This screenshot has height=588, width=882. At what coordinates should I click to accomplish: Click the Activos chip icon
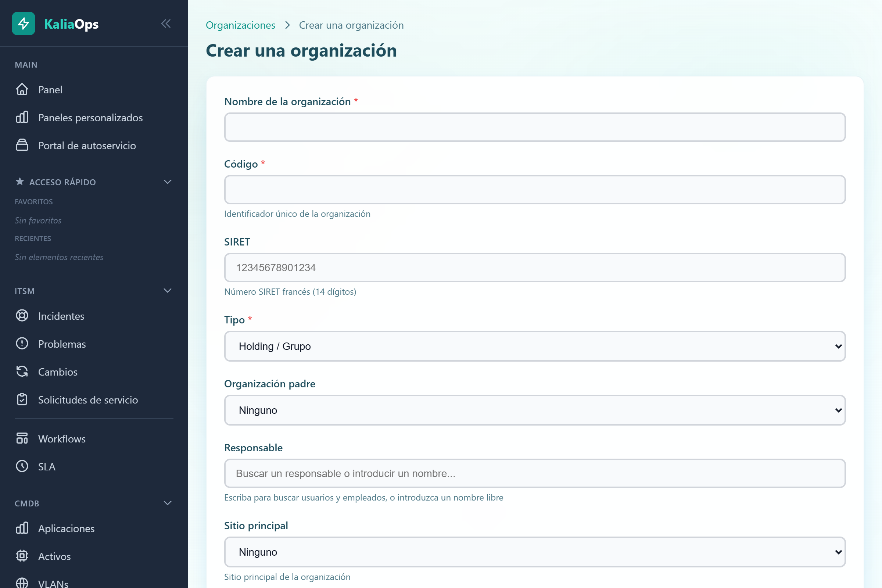22,556
